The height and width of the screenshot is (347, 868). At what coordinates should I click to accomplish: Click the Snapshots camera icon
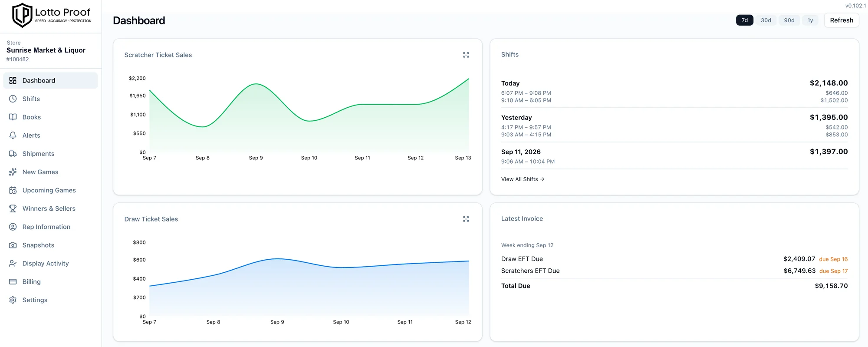(x=13, y=245)
